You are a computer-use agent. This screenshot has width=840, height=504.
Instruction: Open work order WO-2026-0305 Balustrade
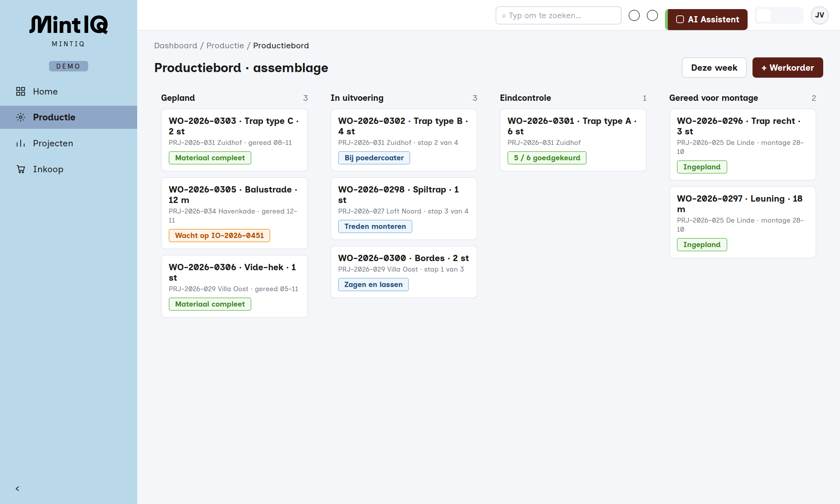[234, 213]
